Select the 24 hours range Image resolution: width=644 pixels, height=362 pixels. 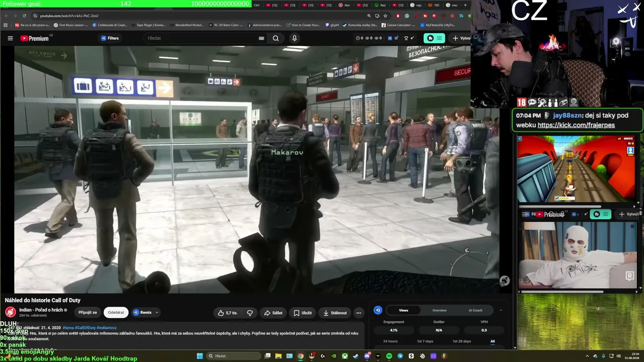point(390,341)
